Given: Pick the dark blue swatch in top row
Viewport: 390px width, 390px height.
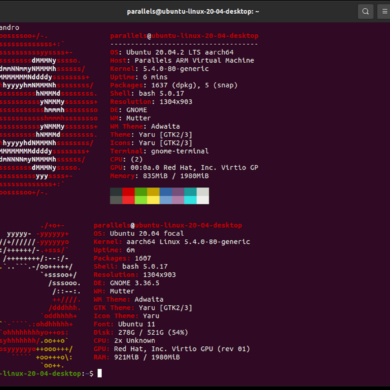Looking at the screenshot, I should (166, 192).
